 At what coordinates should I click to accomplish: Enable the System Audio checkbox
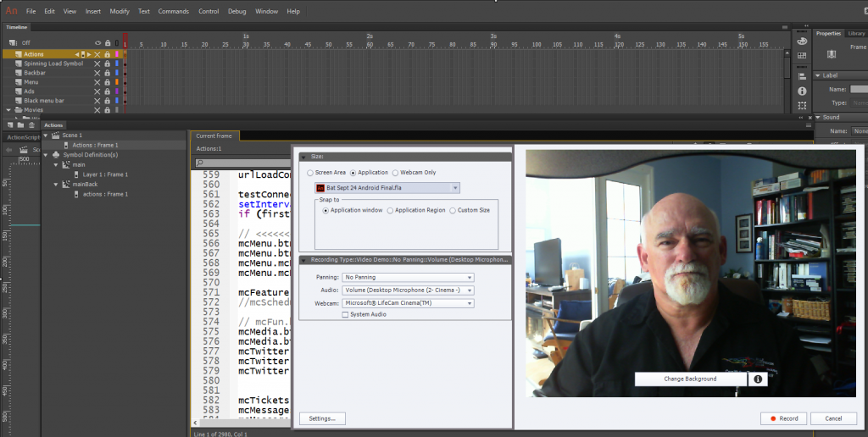[345, 314]
